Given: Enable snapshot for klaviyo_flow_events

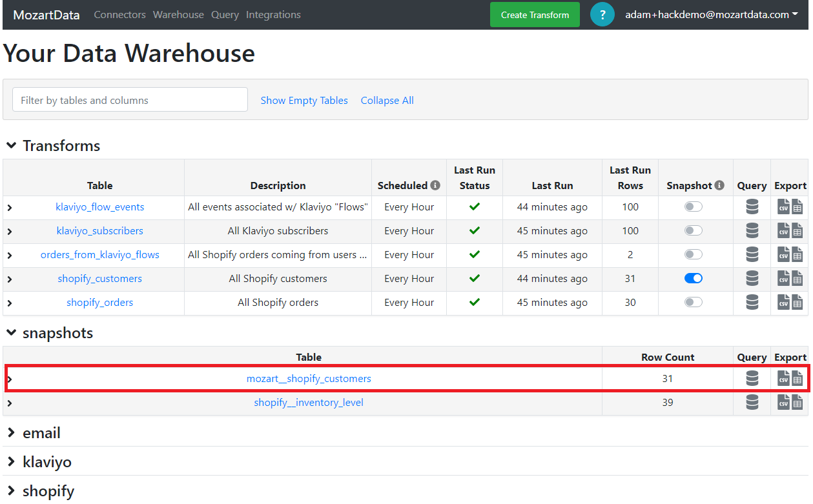Looking at the screenshot, I should [x=694, y=207].
